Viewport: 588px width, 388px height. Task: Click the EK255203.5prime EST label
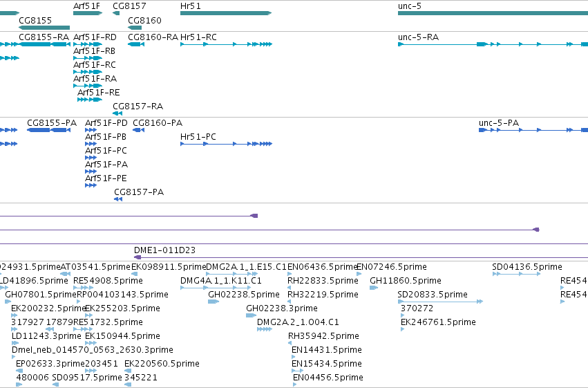coord(122,308)
